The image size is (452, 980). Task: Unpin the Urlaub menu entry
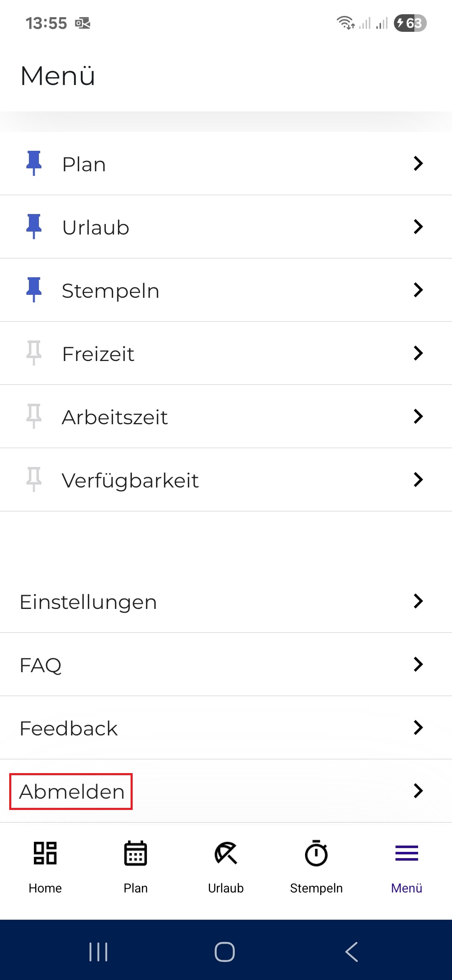34,227
